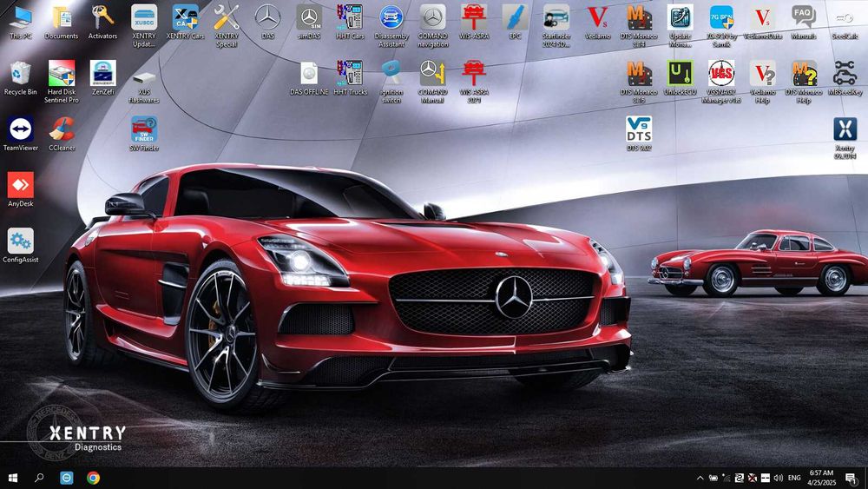This screenshot has width=868, height=489.
Task: Open the clock showing 6:57 AM
Action: point(821,478)
